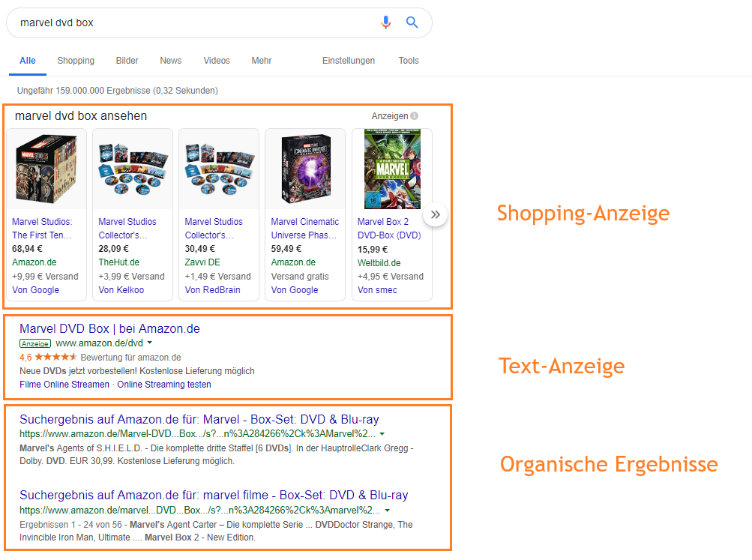Open Marvel Studios Collector's link priced 28,09 €
This screenshot has height=560, width=752.
pos(127,229)
